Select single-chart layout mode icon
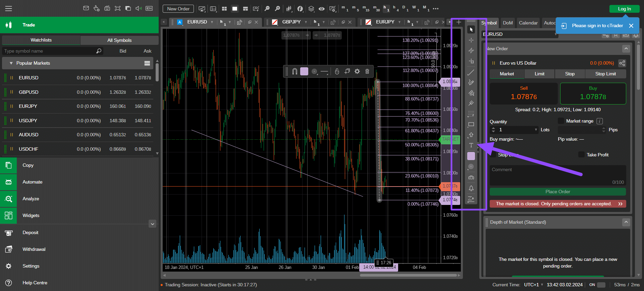This screenshot has height=291, width=644. click(x=235, y=9)
